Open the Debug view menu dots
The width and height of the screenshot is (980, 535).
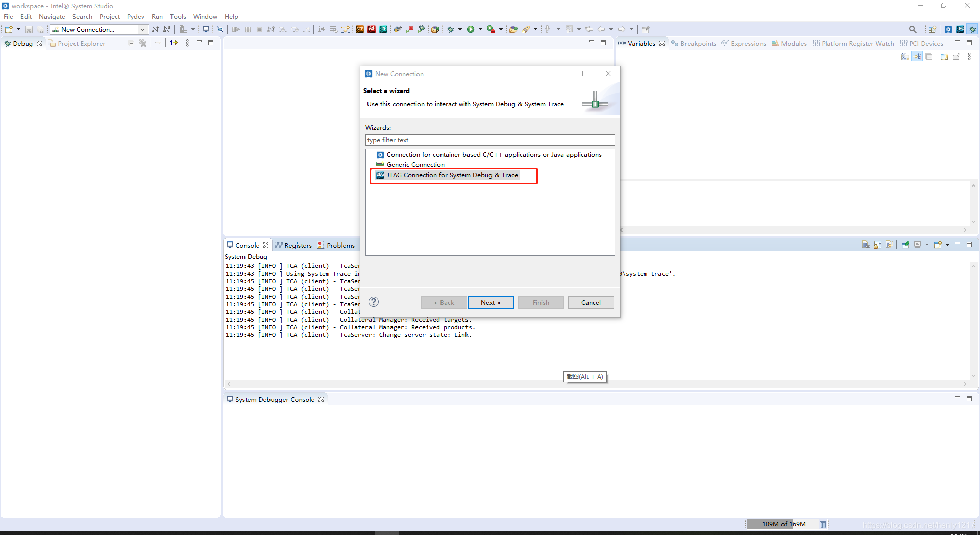[x=187, y=43]
